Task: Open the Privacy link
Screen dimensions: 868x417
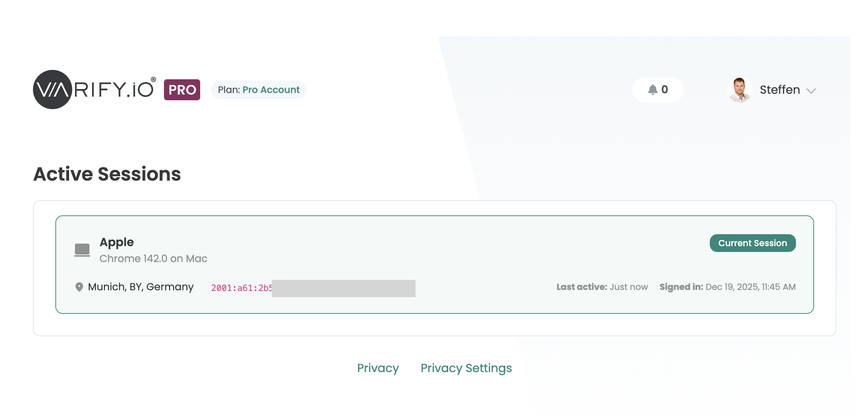Action: click(x=378, y=368)
